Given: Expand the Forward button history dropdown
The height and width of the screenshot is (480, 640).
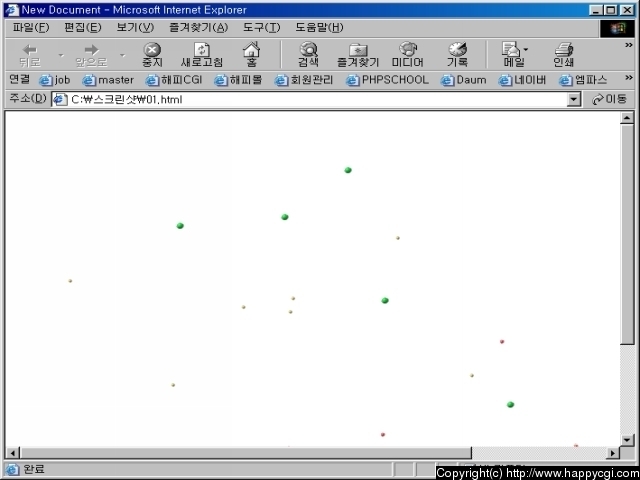Looking at the screenshot, I should coord(122,55).
